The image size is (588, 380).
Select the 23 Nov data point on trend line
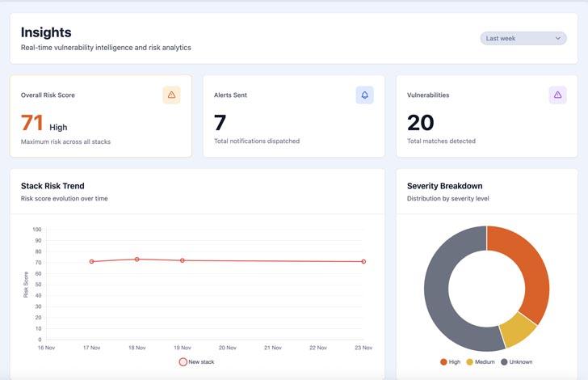(x=363, y=262)
